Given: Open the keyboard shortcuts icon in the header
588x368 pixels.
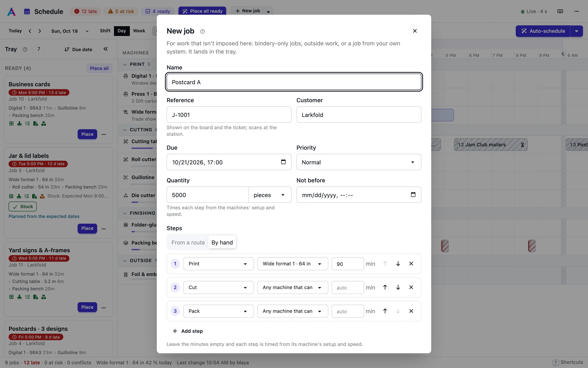Looking at the screenshot, I should (560, 11).
